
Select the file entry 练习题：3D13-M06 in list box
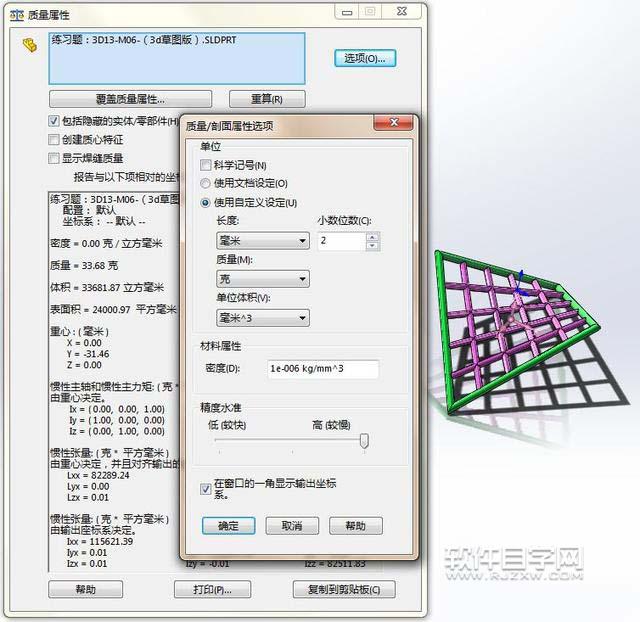click(x=144, y=40)
